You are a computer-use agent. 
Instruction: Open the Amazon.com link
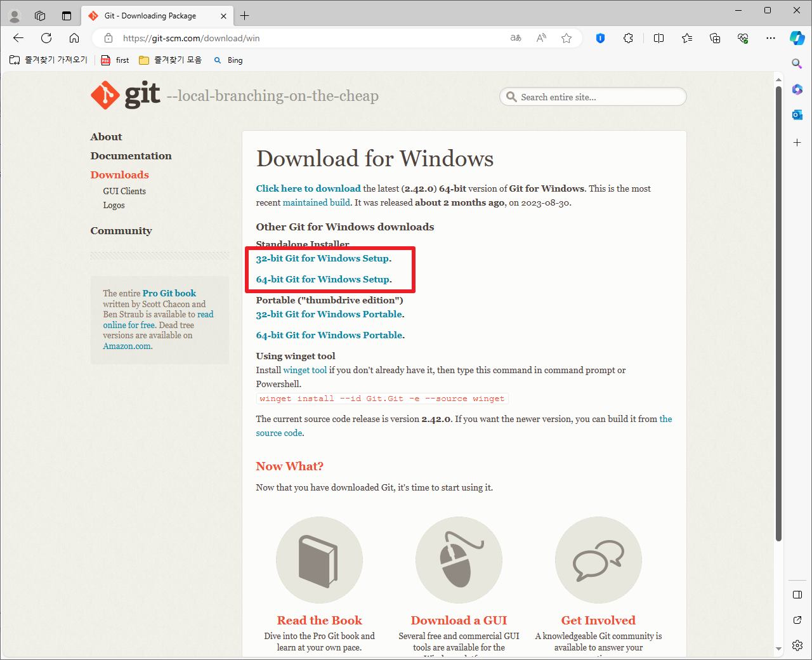tap(127, 346)
